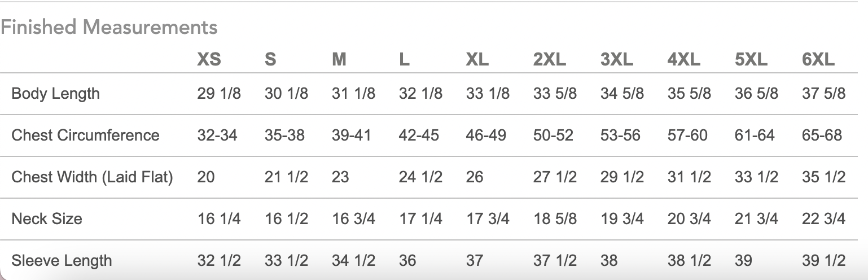Image resolution: width=868 pixels, height=280 pixels.
Task: Click chest circumference value 42-45
Action: tap(419, 135)
